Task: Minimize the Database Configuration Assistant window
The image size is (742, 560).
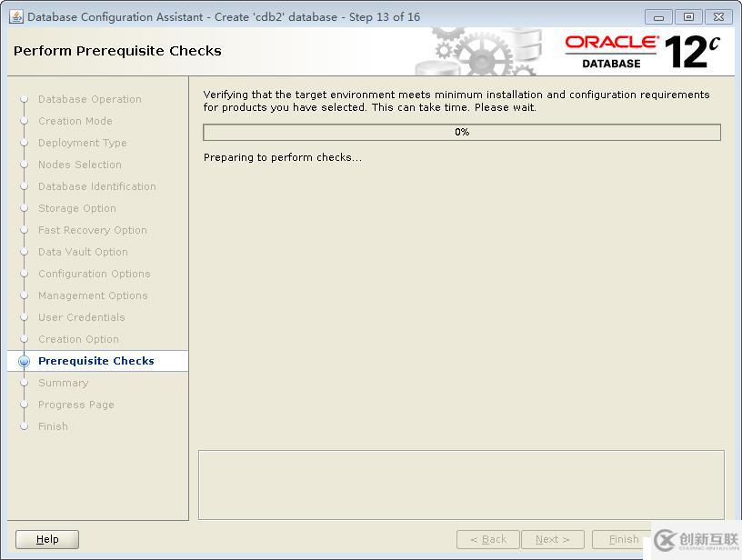Action: click(658, 17)
